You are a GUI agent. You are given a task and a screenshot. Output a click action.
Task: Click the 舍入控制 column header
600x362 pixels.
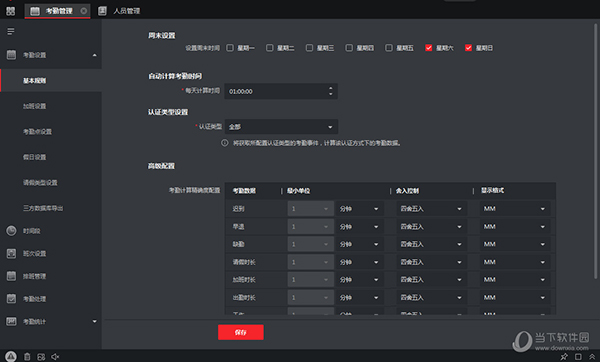tap(407, 191)
